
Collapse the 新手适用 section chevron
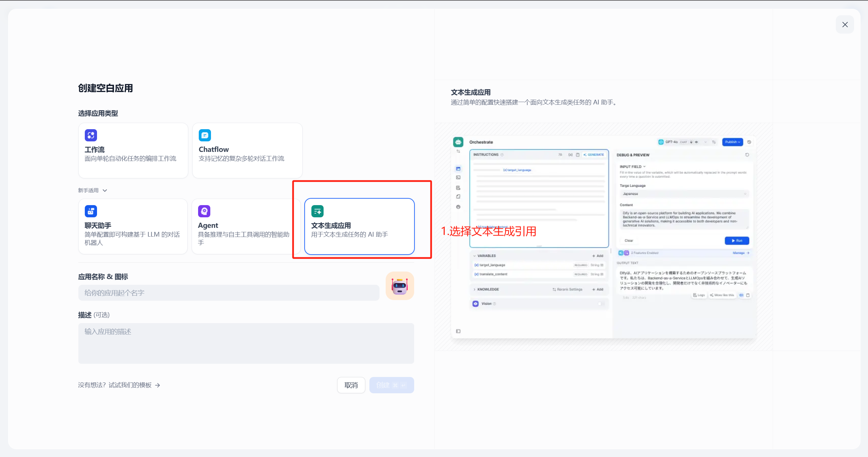coord(105,191)
